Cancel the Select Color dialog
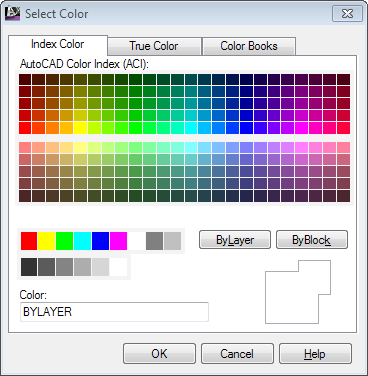 tap(237, 354)
